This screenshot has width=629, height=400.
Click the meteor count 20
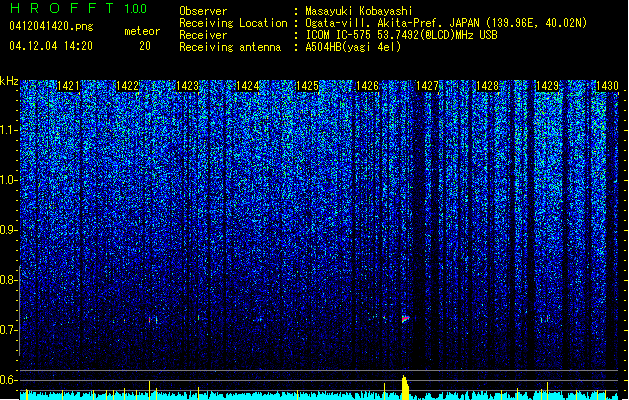[x=145, y=46]
